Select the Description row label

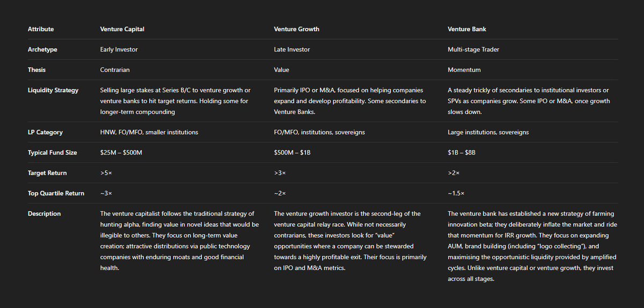[44, 214]
